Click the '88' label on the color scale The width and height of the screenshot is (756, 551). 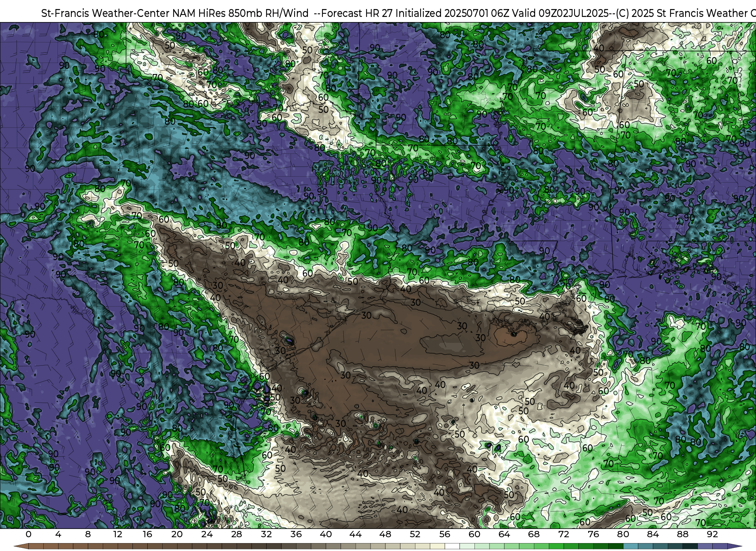click(683, 534)
